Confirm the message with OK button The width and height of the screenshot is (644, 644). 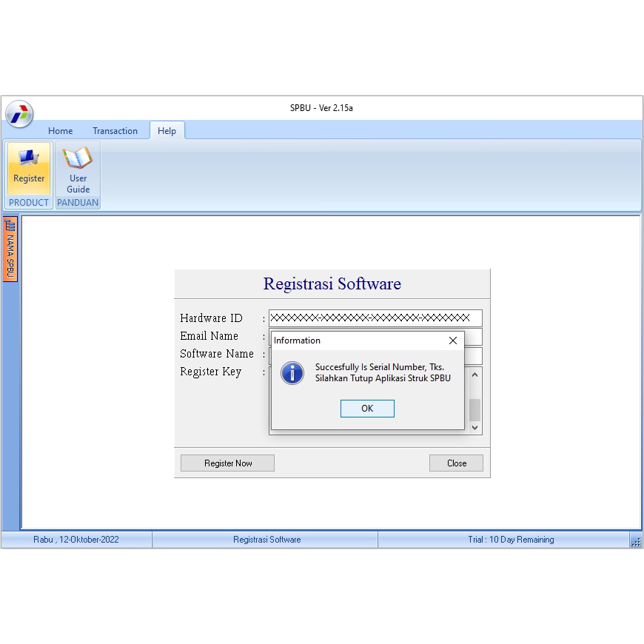click(367, 409)
